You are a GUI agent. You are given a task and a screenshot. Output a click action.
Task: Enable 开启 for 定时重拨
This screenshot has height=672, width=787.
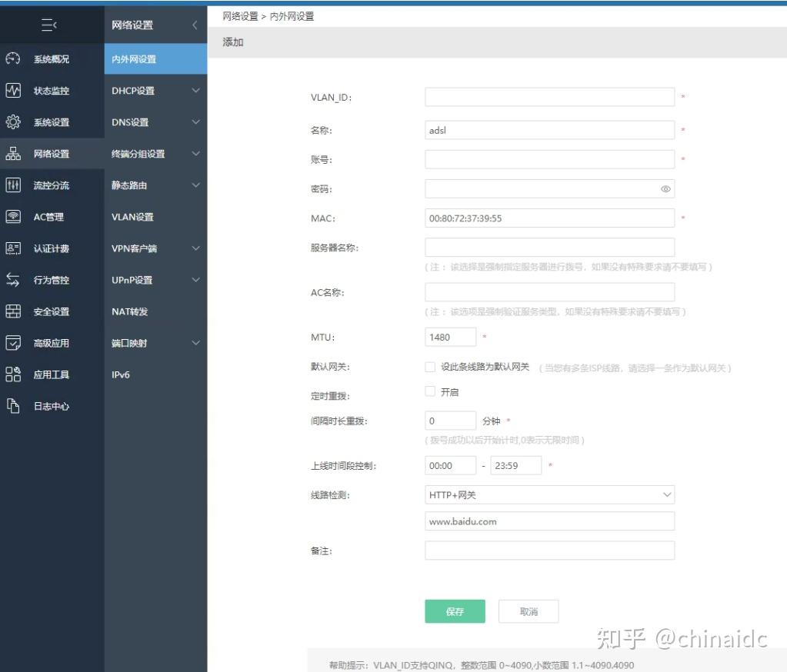pos(431,390)
